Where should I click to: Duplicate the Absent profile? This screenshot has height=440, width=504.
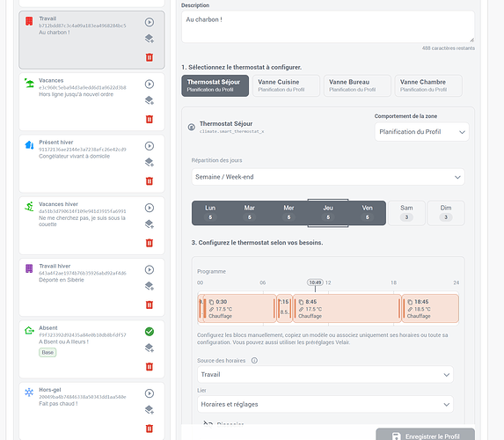point(150,348)
